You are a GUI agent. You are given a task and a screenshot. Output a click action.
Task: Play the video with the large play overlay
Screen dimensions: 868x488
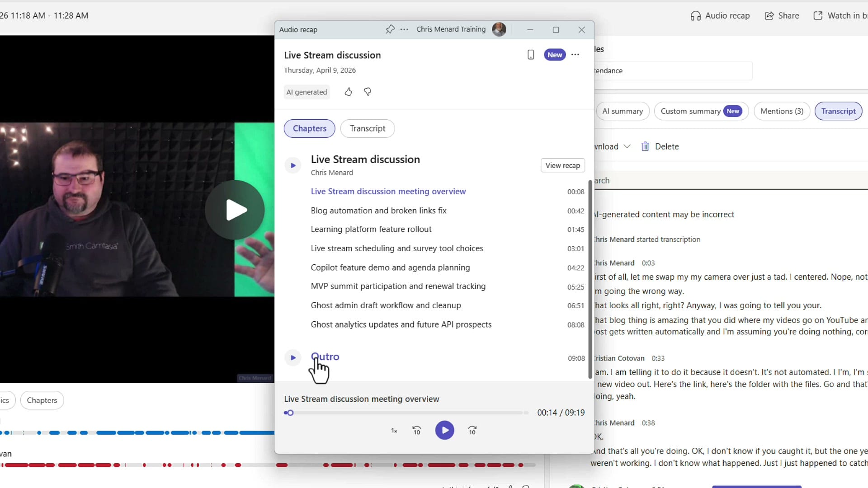(x=235, y=209)
